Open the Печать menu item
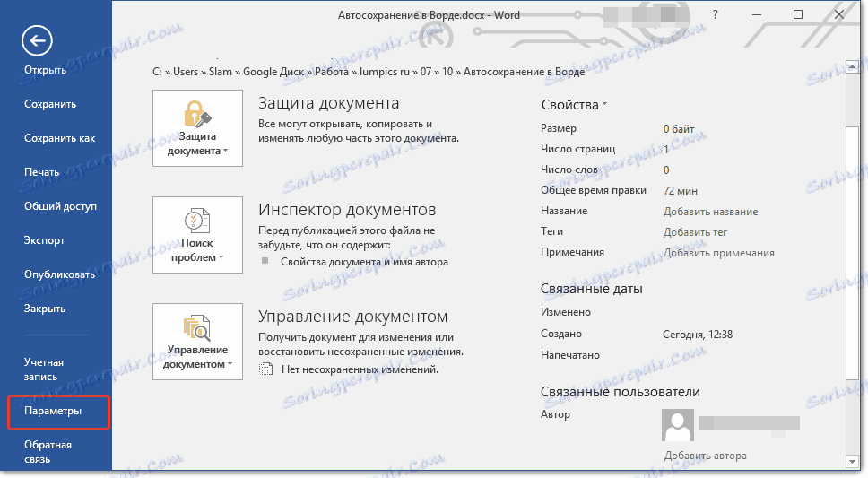Image resolution: width=868 pixels, height=478 pixels. pyautogui.click(x=41, y=172)
